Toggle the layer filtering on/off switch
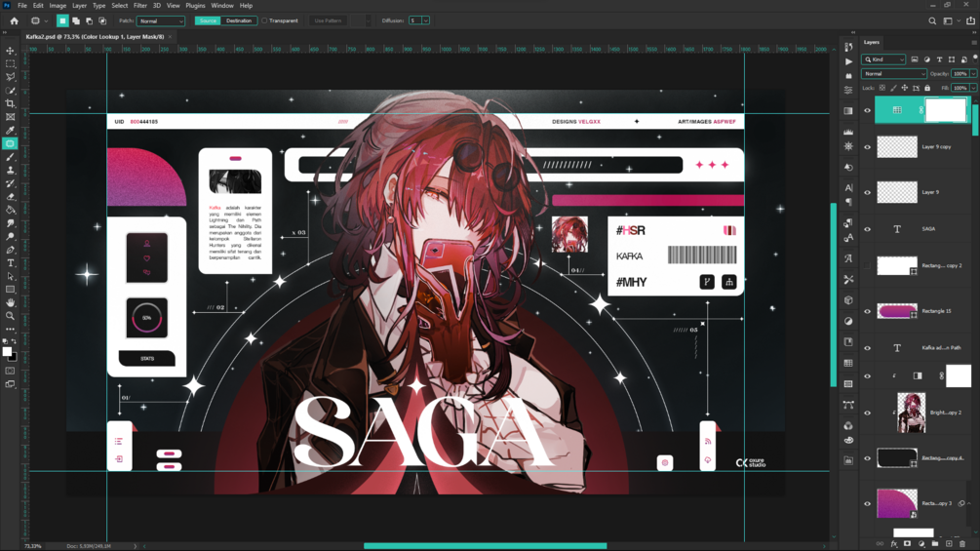Viewport: 980px width, 551px height. 975,57
